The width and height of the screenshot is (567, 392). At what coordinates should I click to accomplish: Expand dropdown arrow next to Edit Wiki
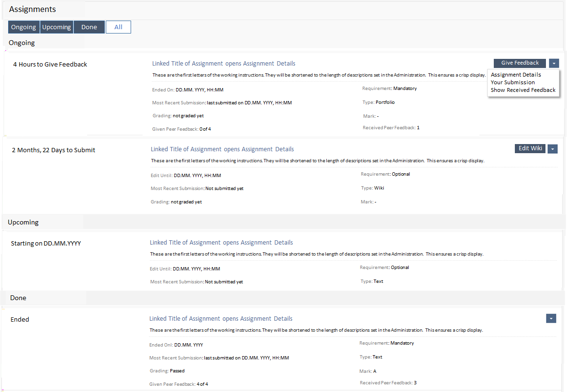[x=552, y=149]
